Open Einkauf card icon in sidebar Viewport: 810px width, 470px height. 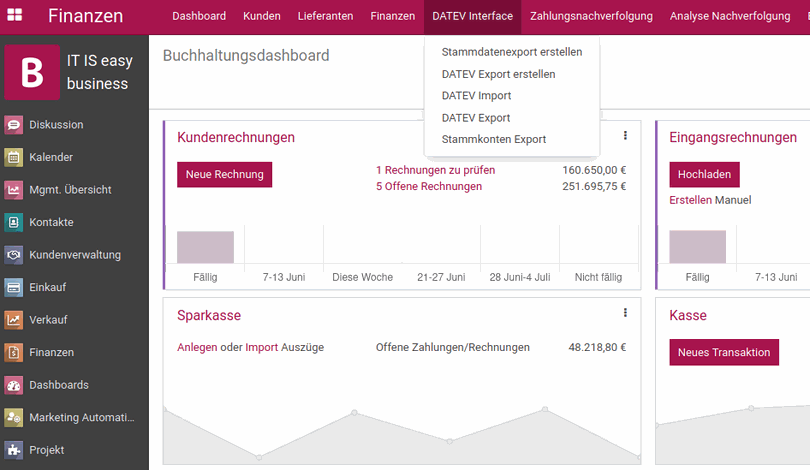tap(13, 288)
